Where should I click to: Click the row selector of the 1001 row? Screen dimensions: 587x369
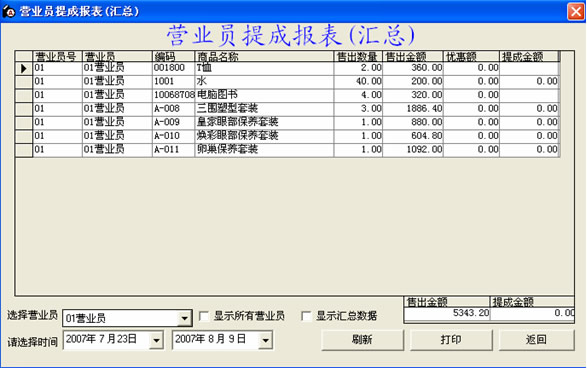[x=24, y=82]
